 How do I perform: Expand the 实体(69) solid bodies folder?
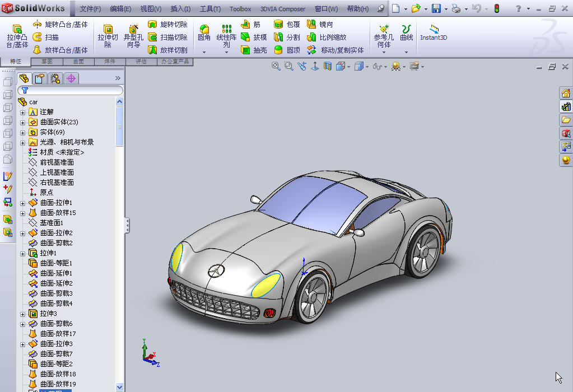22,133
